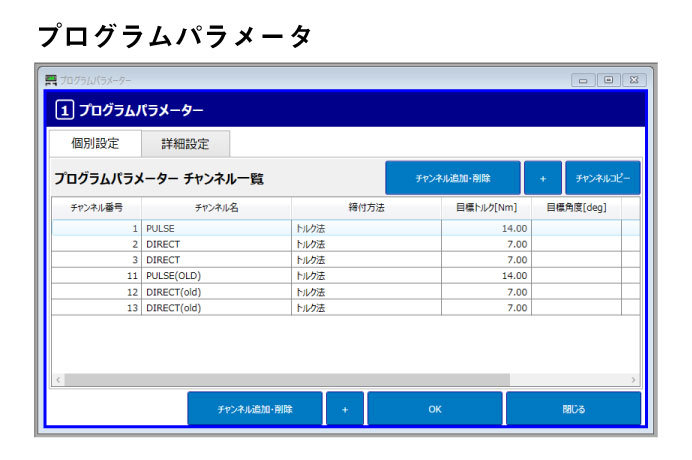Click the bottom plus button beside OK
692x460 pixels.
(x=345, y=409)
